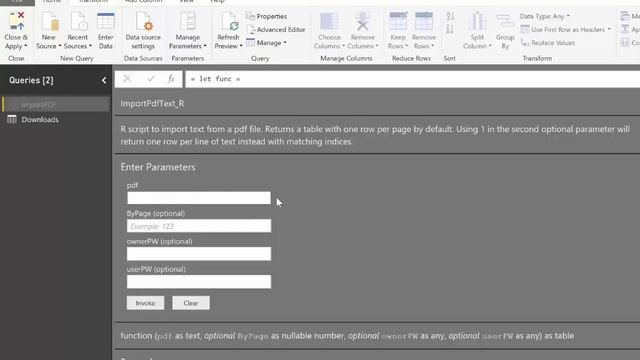Click the Clear button
This screenshot has height=360, width=640.
(x=191, y=303)
